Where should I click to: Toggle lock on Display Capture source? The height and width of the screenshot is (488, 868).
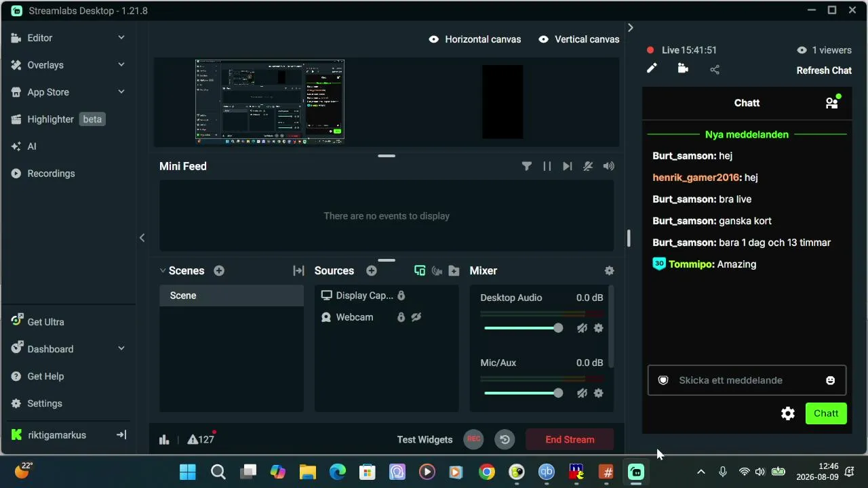(401, 296)
